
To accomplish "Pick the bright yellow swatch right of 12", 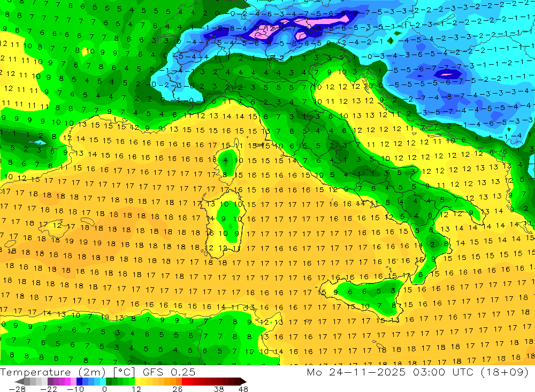I will pyautogui.click(x=138, y=382).
